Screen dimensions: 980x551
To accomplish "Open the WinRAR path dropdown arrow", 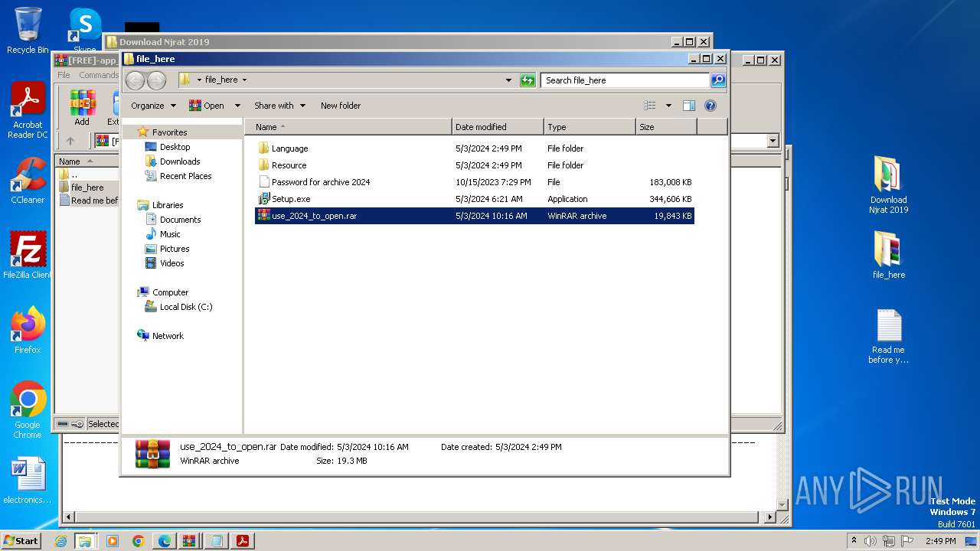I will coord(773,141).
